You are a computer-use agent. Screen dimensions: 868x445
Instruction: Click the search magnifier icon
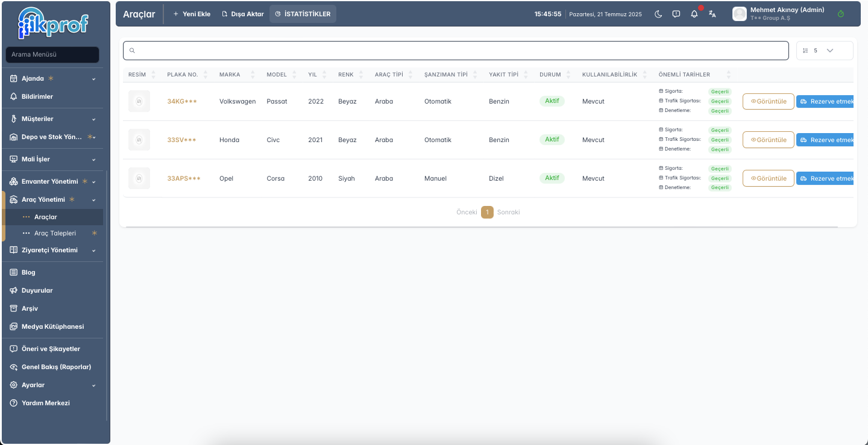click(x=132, y=51)
